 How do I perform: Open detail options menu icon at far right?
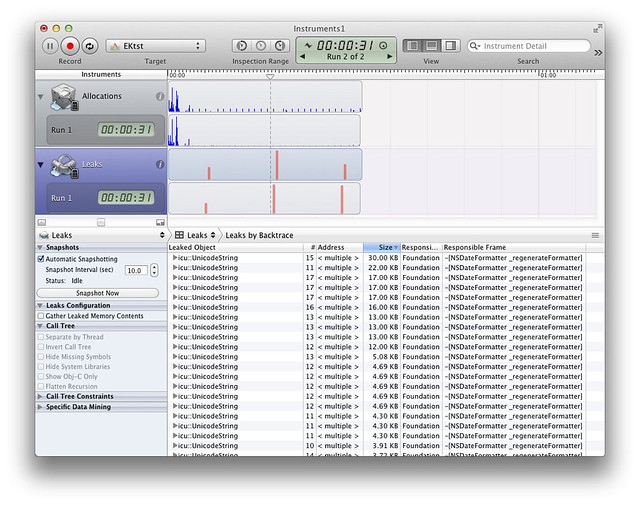coord(595,235)
